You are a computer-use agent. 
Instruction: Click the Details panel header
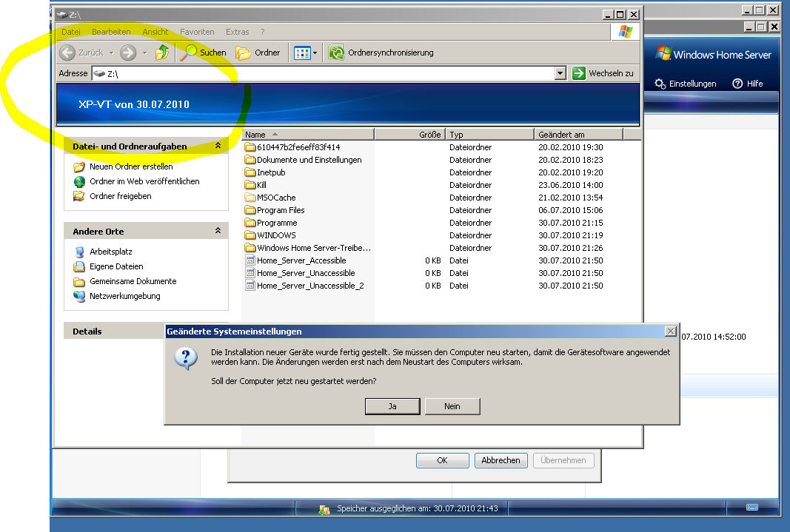[113, 331]
